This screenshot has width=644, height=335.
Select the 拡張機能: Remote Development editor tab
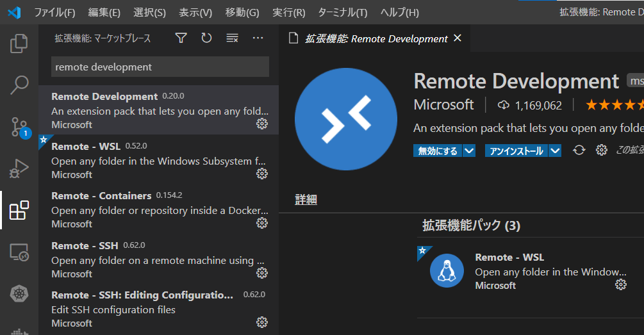tap(375, 38)
